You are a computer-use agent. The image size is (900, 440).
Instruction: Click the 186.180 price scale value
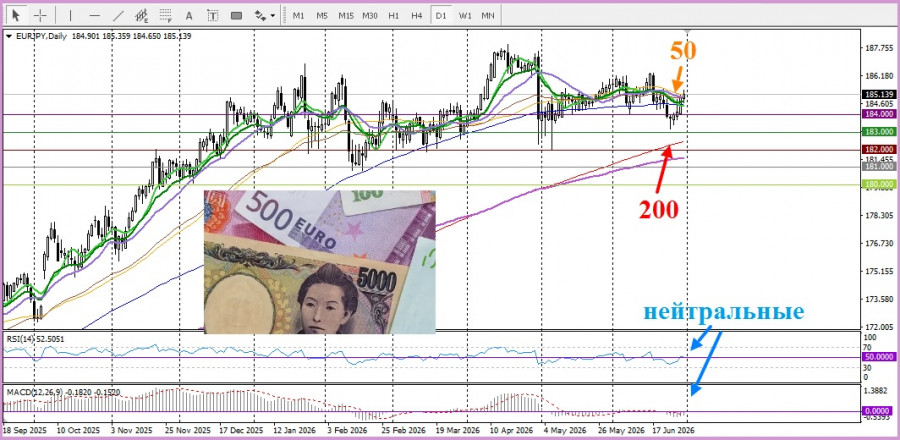[x=878, y=76]
